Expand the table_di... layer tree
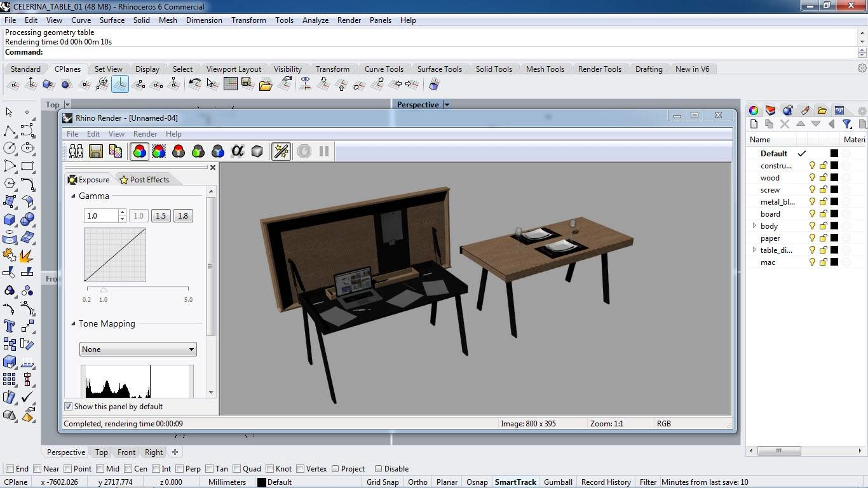Screen dimensions: 868x488 click(x=754, y=250)
